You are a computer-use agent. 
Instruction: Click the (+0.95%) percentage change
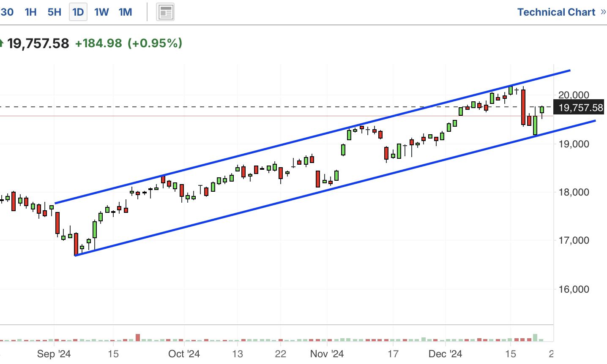tap(155, 43)
